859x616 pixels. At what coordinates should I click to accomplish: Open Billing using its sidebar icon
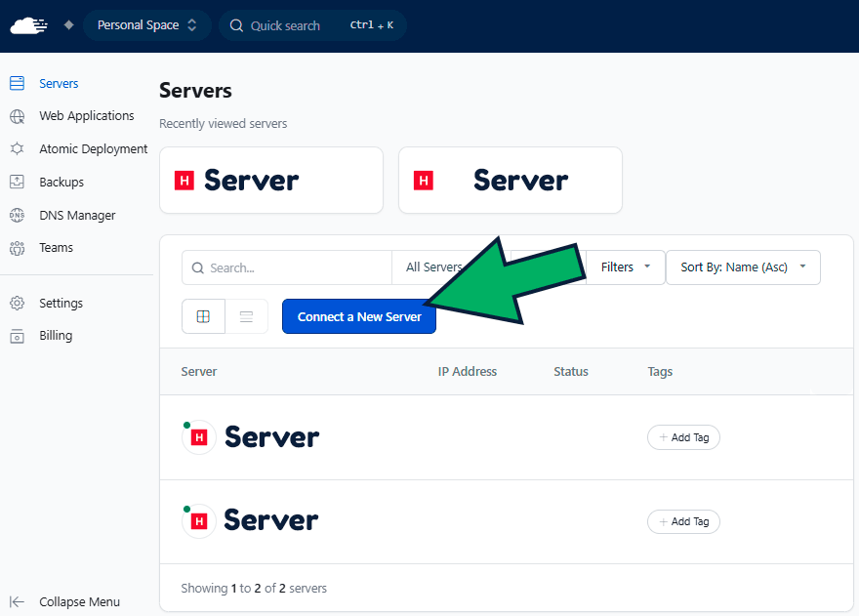coord(17,335)
